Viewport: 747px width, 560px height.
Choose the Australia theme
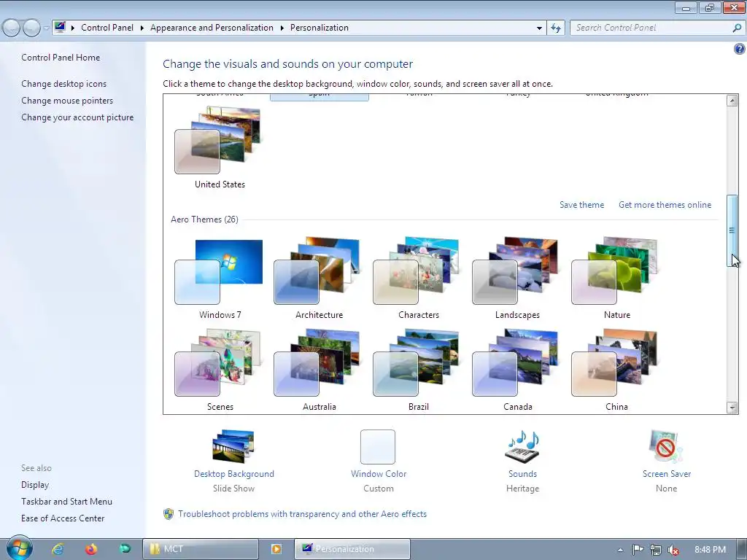click(x=318, y=362)
